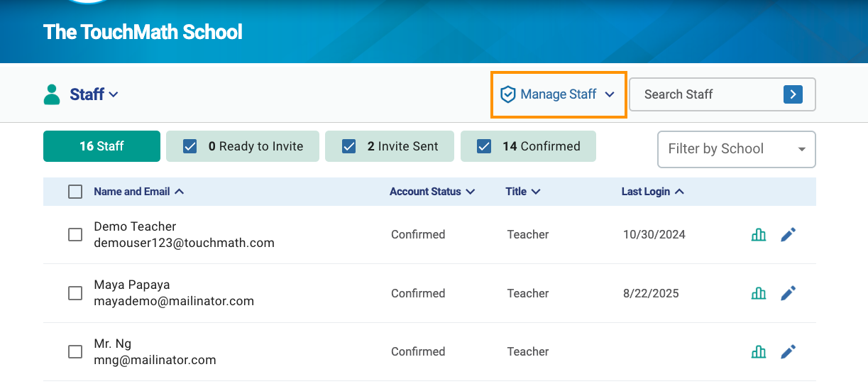The image size is (868, 384).
Task: Open the Manage Staff dropdown
Action: (559, 94)
